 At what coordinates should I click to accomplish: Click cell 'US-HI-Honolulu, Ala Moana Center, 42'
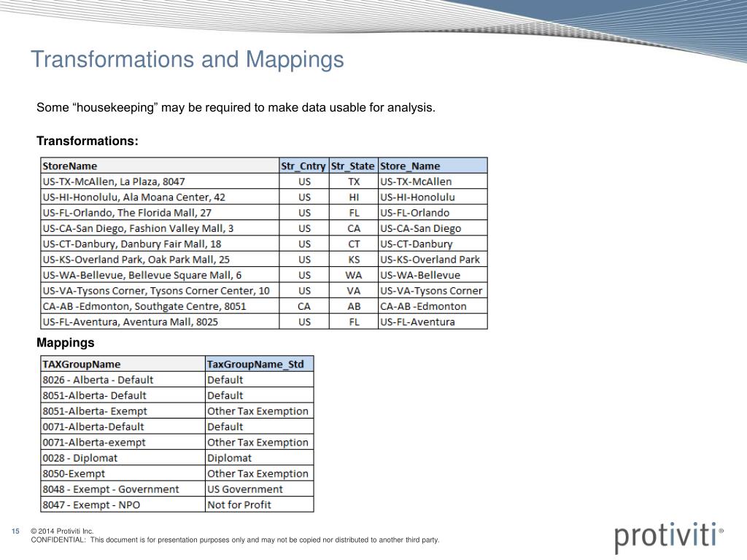[160, 197]
